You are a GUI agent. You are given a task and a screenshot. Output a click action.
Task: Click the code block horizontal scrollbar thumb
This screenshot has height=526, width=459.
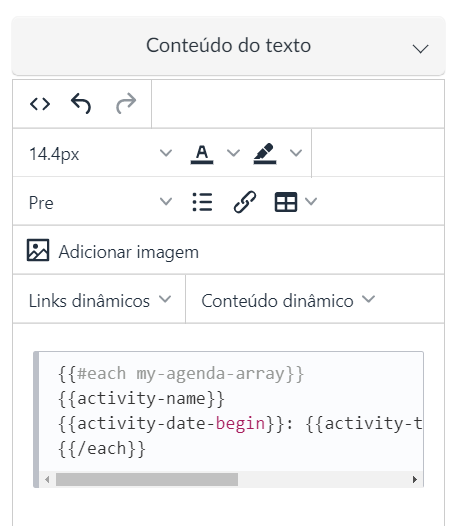click(x=147, y=479)
